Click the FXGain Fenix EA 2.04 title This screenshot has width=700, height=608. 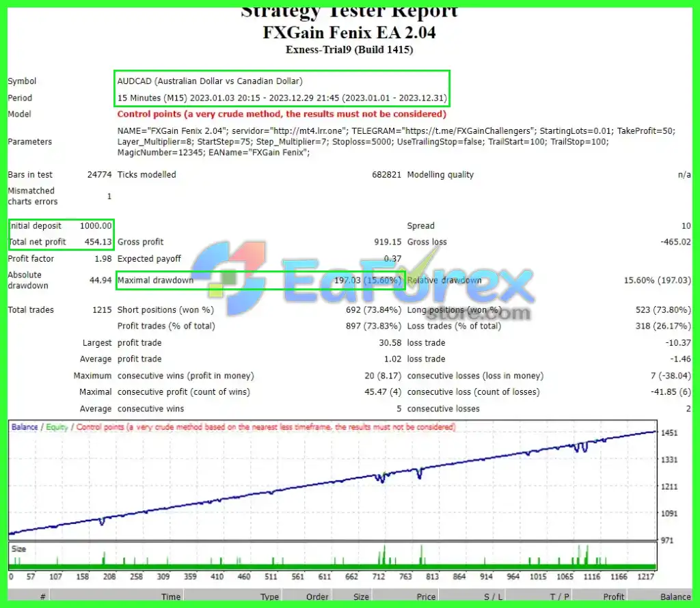(349, 33)
